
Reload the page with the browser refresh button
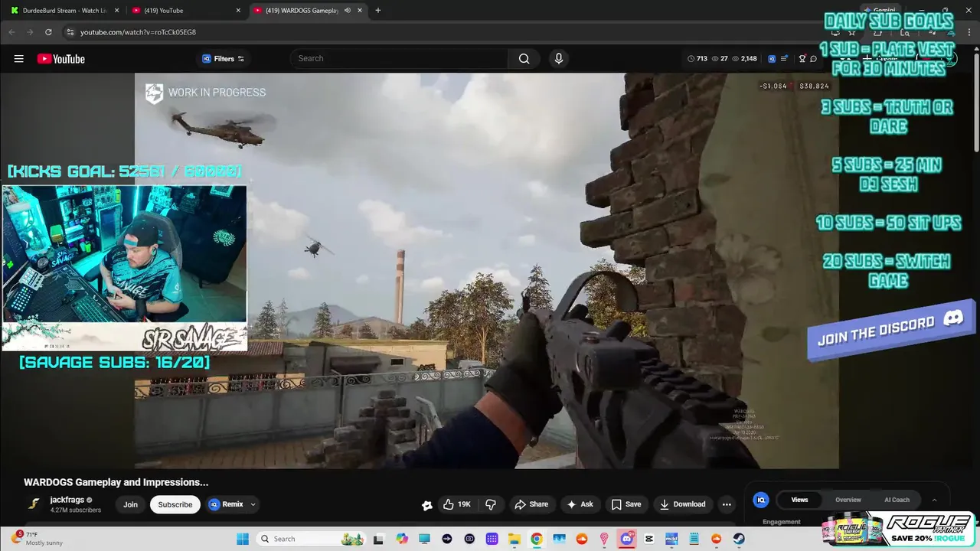pyautogui.click(x=48, y=32)
